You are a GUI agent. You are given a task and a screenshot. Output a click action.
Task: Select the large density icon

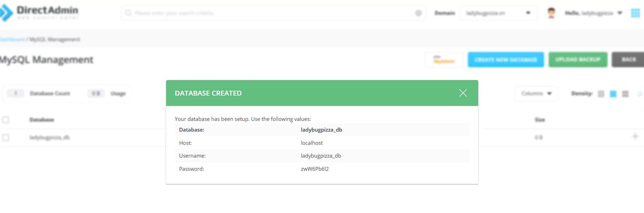tap(625, 94)
